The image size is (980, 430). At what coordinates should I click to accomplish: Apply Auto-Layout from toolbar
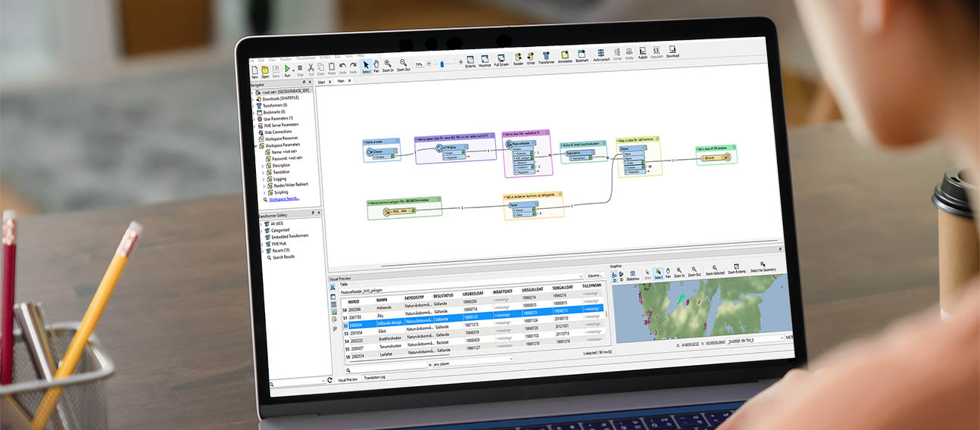(601, 55)
